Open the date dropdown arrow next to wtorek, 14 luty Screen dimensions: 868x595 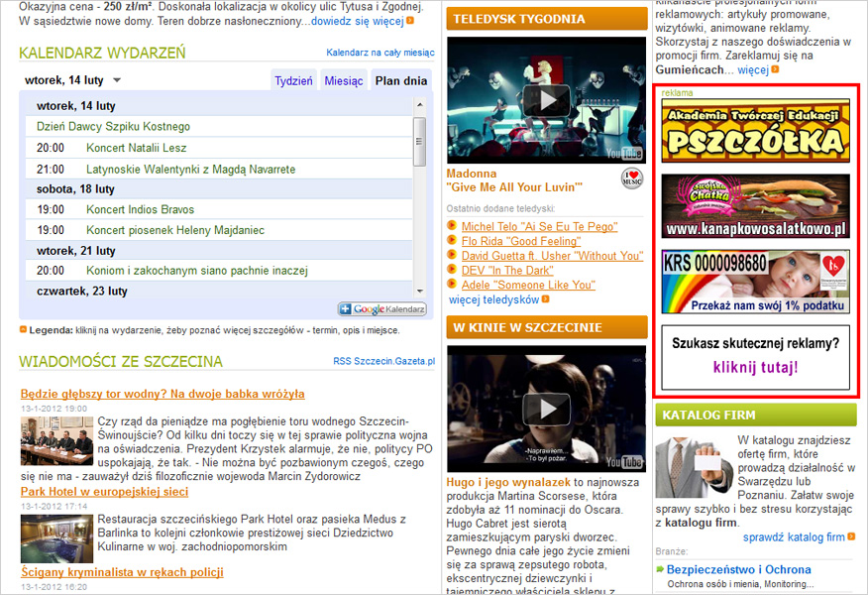117,80
